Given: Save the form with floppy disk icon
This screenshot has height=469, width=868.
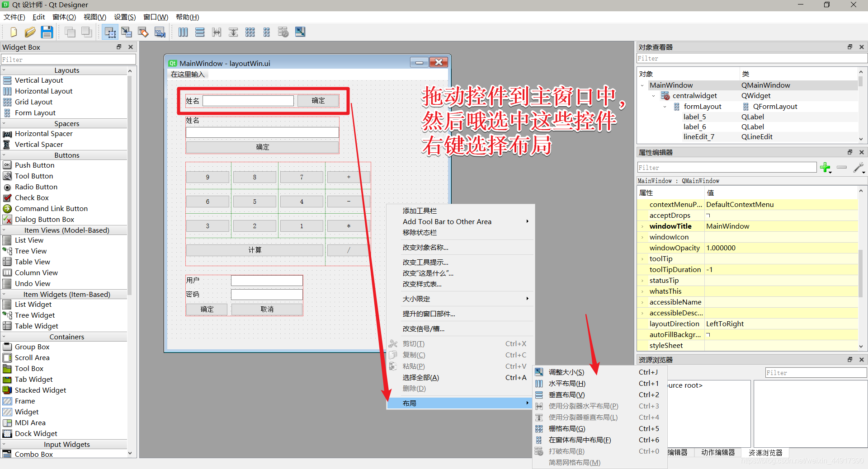Looking at the screenshot, I should tap(47, 32).
